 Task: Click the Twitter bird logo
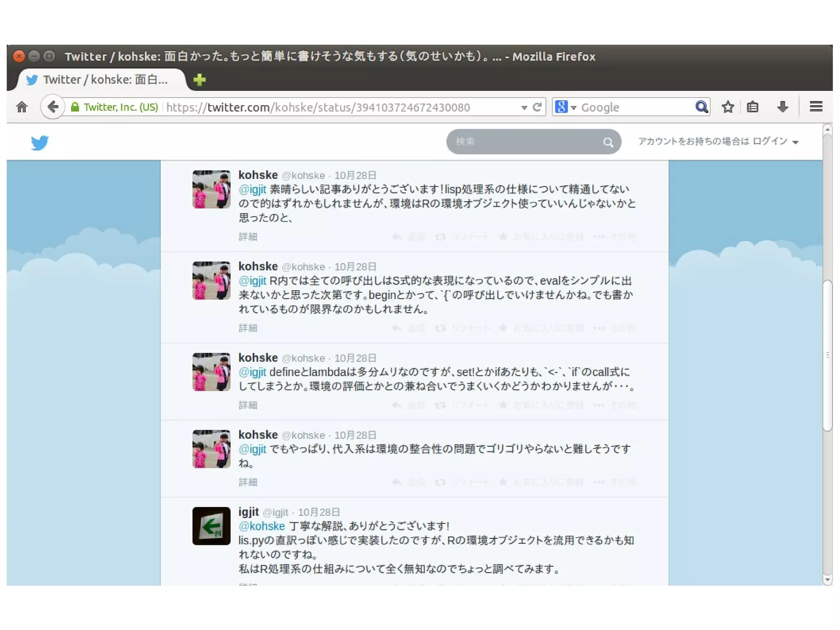pyautogui.click(x=40, y=142)
